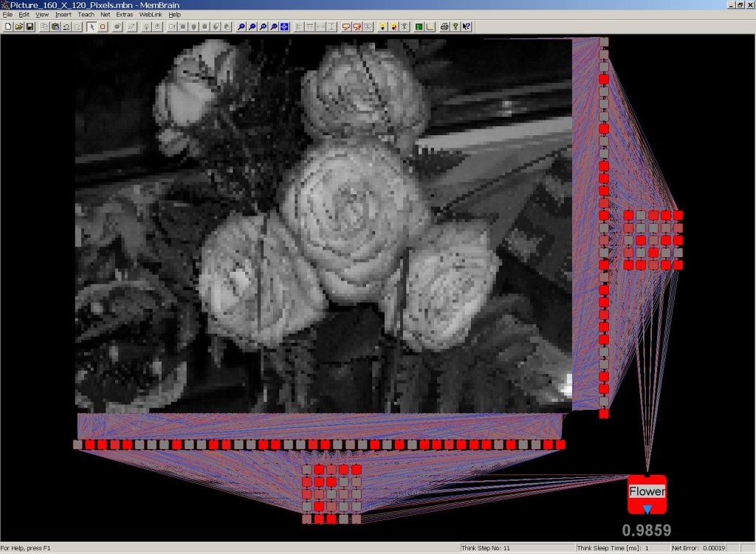This screenshot has height=554, width=756.
Task: Click the green lesson editor icon
Action: (x=419, y=27)
